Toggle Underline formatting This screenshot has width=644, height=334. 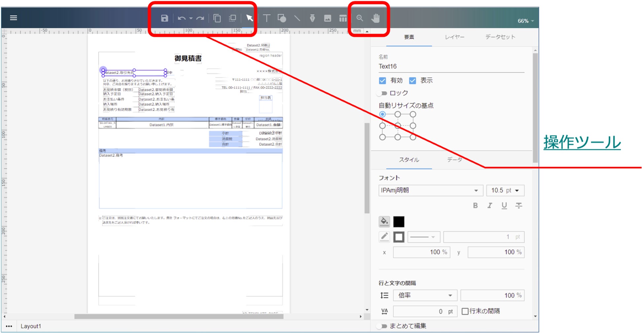click(x=504, y=206)
